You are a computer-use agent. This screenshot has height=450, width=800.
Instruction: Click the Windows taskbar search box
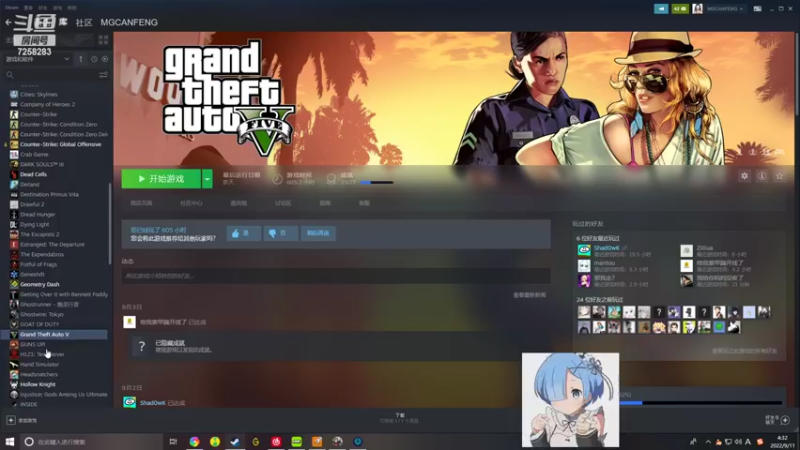click(92, 442)
